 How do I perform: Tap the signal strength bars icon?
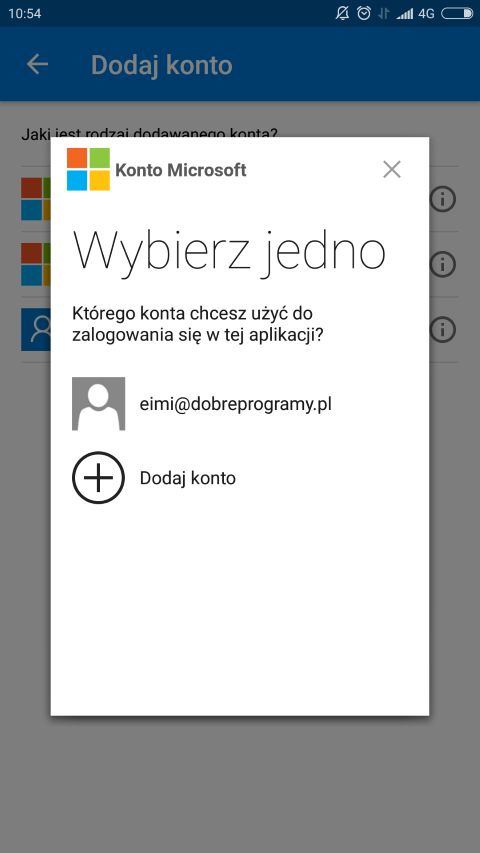(x=404, y=14)
